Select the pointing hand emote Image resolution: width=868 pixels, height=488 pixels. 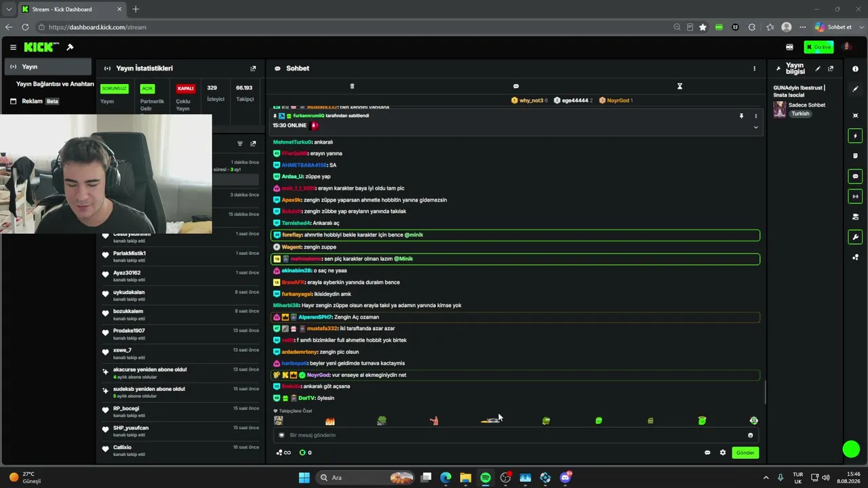click(434, 421)
